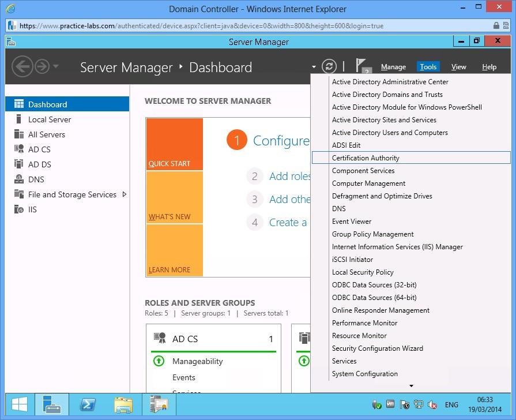Click the QUICK START tile
This screenshot has width=516, height=420.
174,144
